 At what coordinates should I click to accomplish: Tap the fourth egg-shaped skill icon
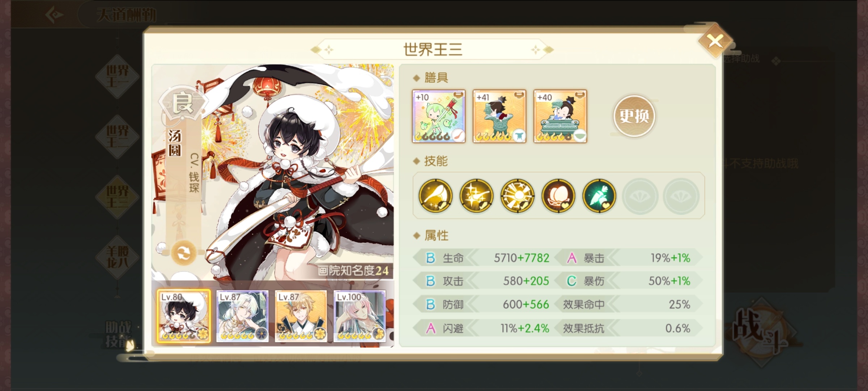coord(558,195)
